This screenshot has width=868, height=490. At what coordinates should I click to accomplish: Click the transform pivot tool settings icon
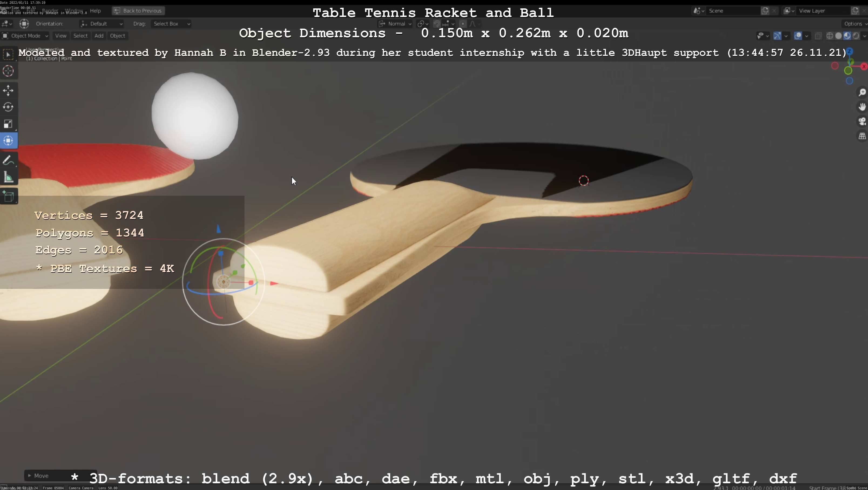coord(24,23)
